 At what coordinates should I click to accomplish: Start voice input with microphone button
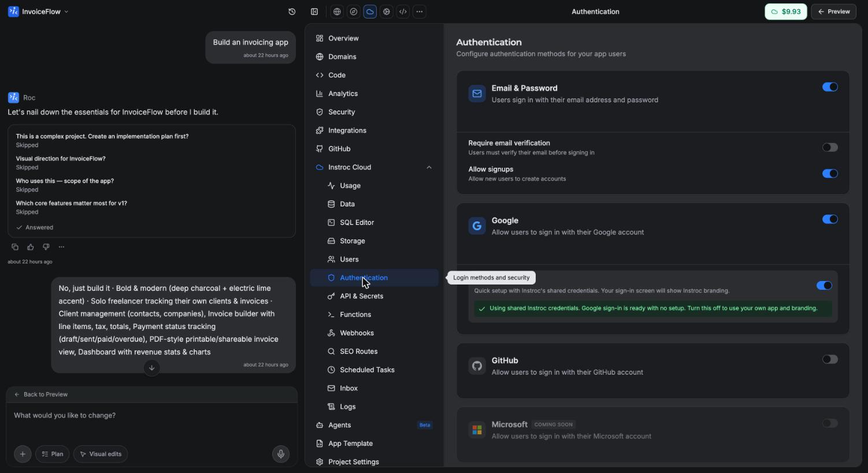281,454
